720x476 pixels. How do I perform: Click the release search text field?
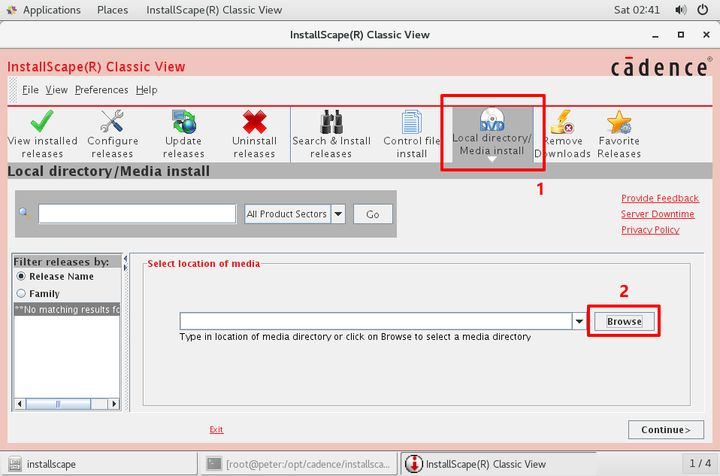pyautogui.click(x=137, y=214)
